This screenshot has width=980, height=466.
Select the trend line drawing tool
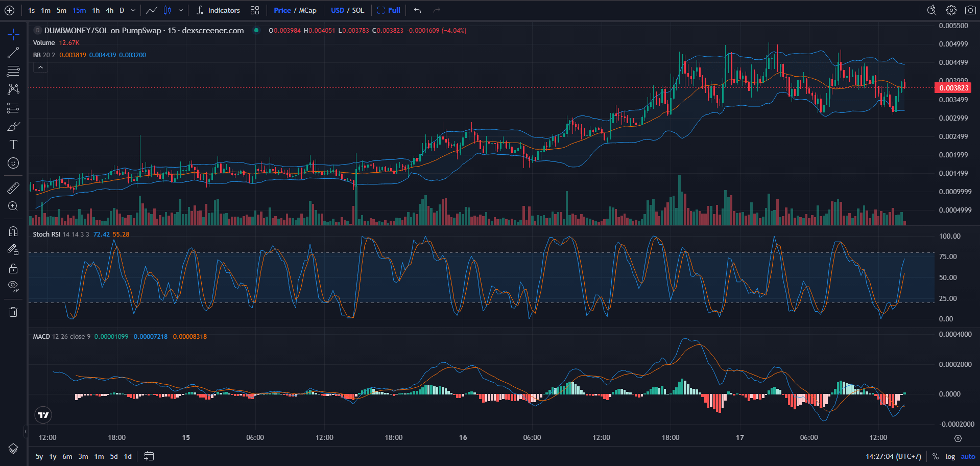[x=13, y=53]
